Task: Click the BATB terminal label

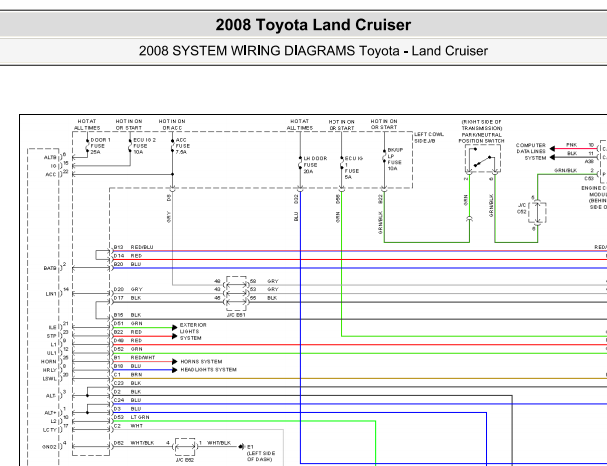Action: click(49, 268)
